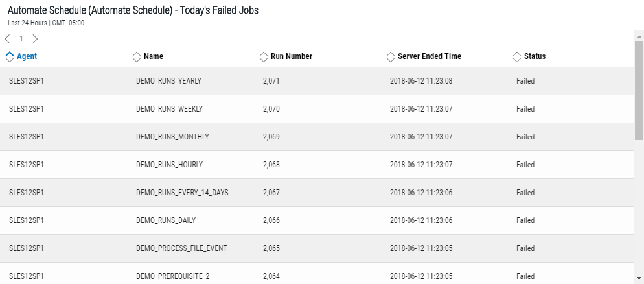Click the Server Ended Time sort icon
Screen dimensions: 644x284
390,56
